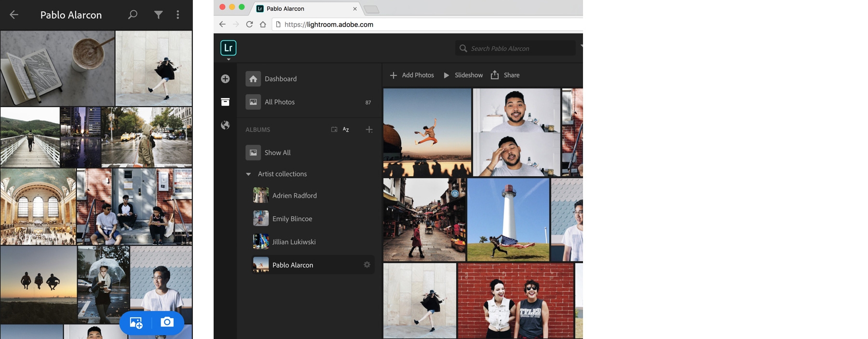868x339 pixels.
Task: Collapse the Artist collections group
Action: (x=248, y=174)
